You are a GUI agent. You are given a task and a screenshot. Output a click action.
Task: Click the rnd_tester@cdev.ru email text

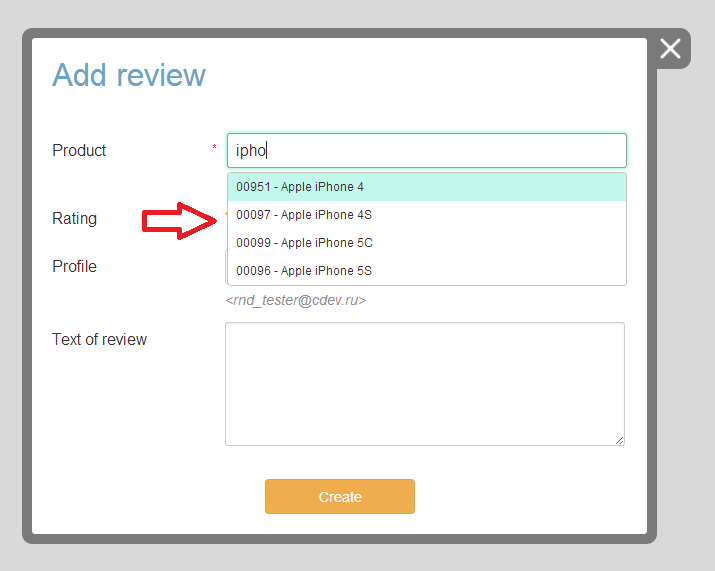(295, 300)
